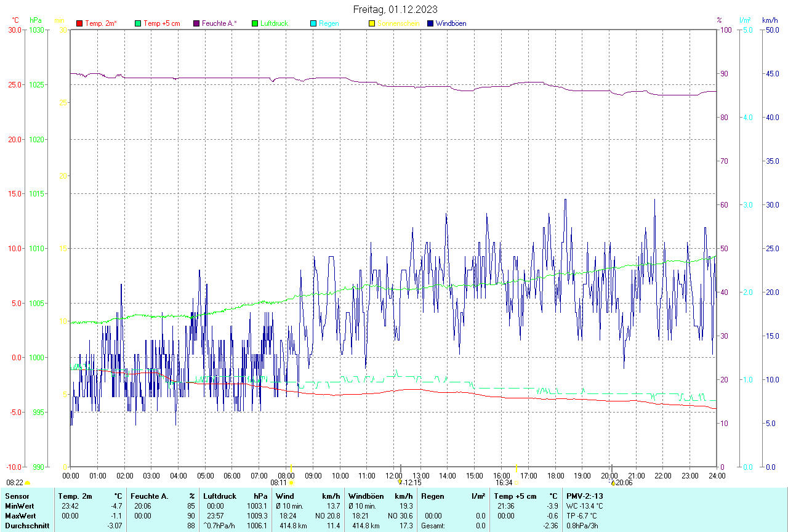Click the purple Feuchte A. legend swatch
Screen dimensions: 788x532
[x=196, y=23]
